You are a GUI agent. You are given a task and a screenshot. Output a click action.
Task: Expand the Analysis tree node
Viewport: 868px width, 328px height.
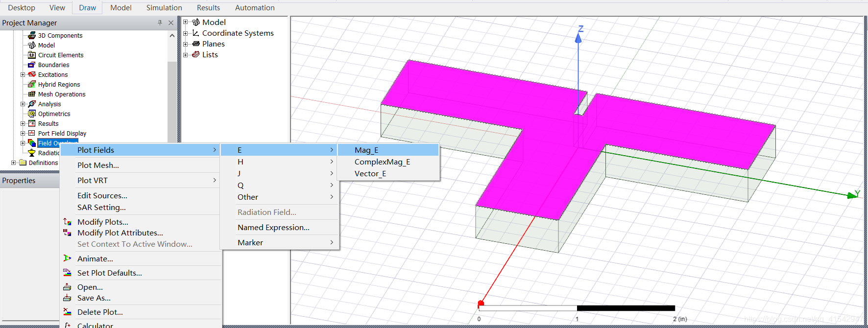pyautogui.click(x=23, y=104)
